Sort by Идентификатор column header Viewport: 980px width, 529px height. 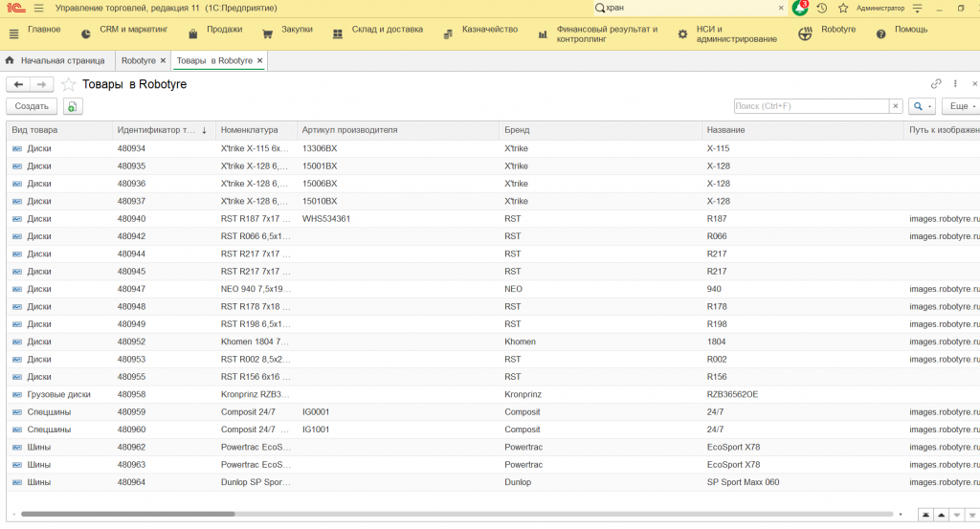tap(164, 130)
